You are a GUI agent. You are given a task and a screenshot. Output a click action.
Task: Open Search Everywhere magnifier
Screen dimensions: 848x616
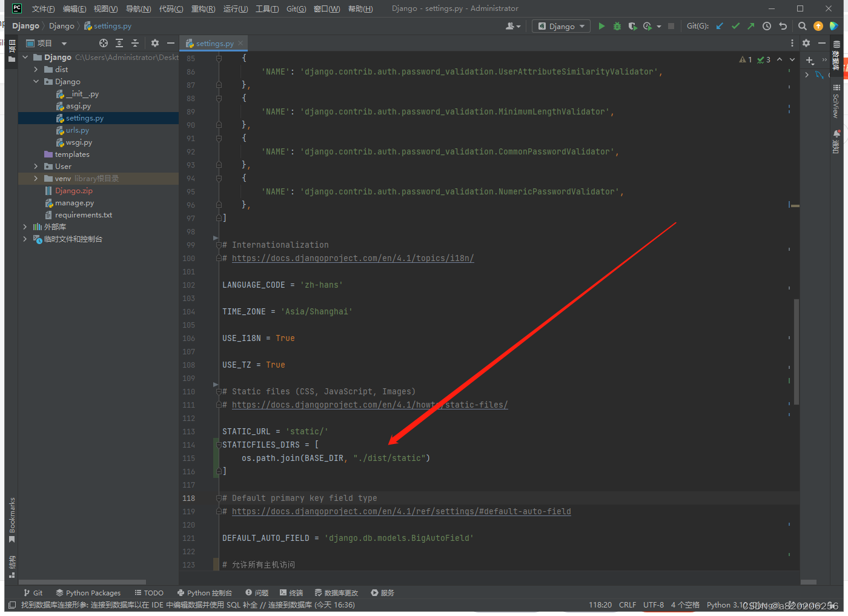point(803,26)
